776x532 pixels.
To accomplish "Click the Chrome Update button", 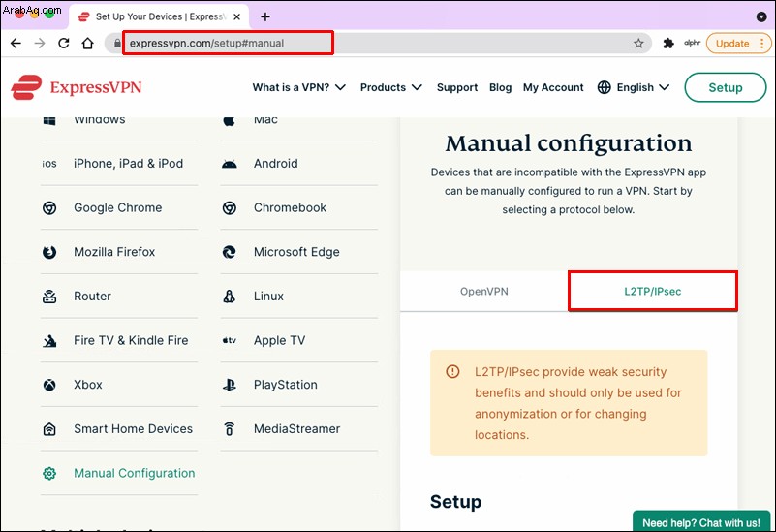I will [x=732, y=43].
